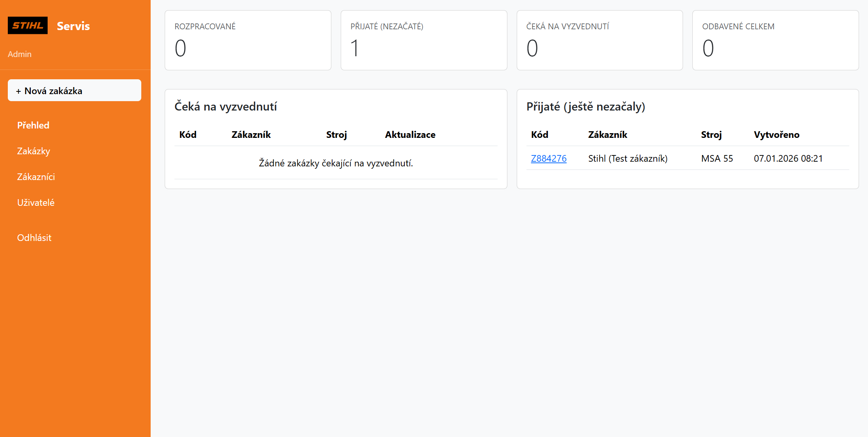
Task: Open a new order with Nová zakázka
Action: coord(74,90)
